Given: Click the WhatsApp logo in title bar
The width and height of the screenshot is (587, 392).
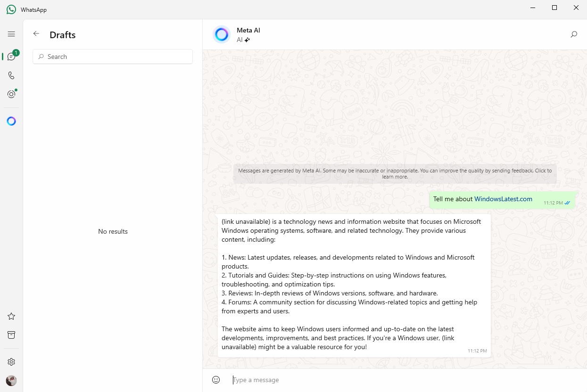Looking at the screenshot, I should tap(11, 9).
